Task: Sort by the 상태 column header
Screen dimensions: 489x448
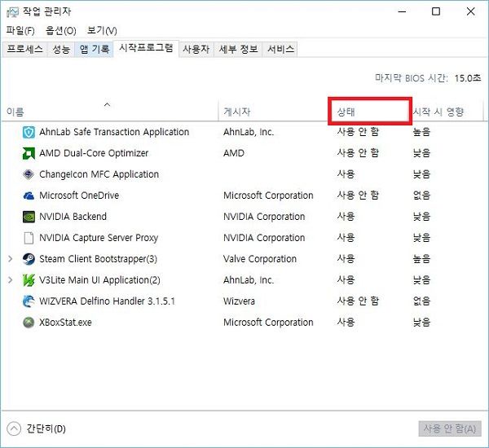Action: coord(369,112)
